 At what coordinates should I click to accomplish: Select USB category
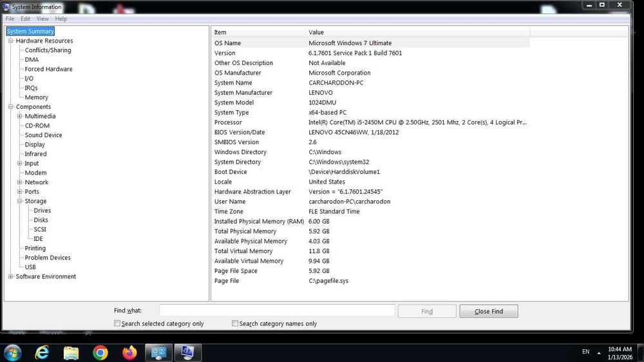[30, 267]
